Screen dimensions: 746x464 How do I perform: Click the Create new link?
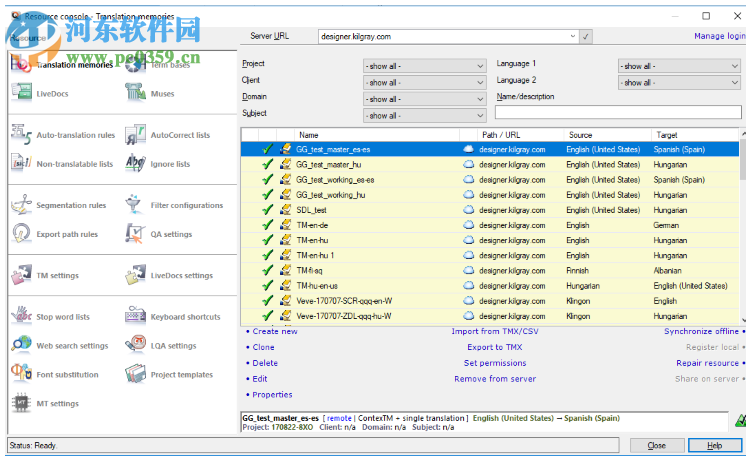coord(275,331)
